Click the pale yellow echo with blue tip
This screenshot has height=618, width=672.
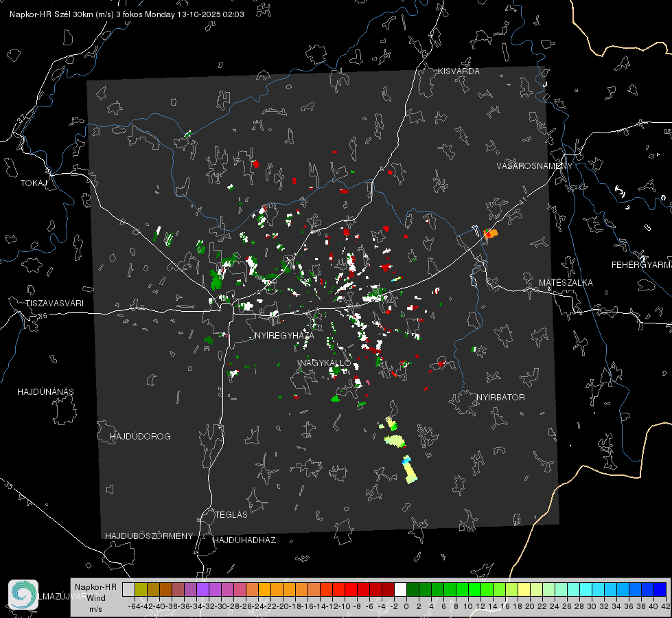pyautogui.click(x=409, y=470)
